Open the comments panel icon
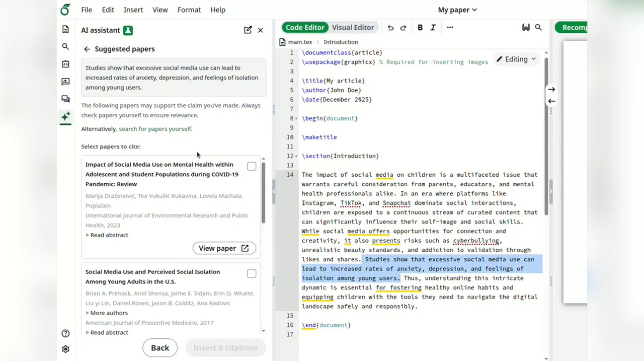The image size is (644, 361). click(65, 99)
